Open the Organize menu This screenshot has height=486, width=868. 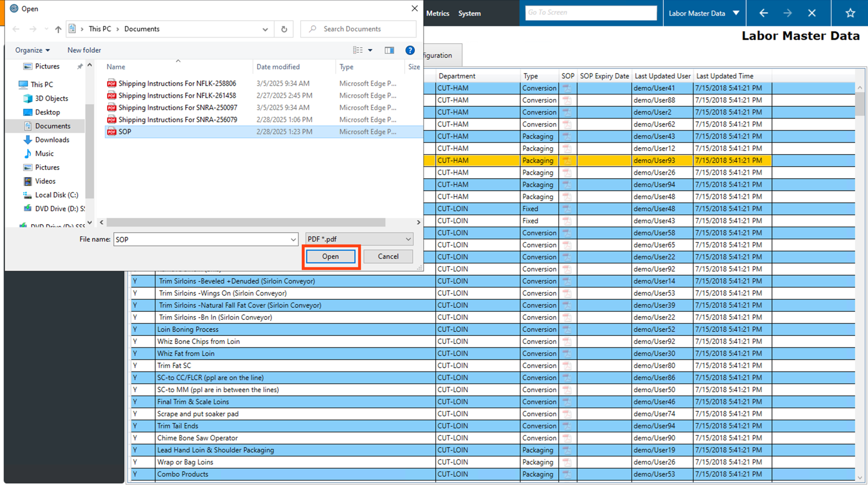[x=32, y=50]
